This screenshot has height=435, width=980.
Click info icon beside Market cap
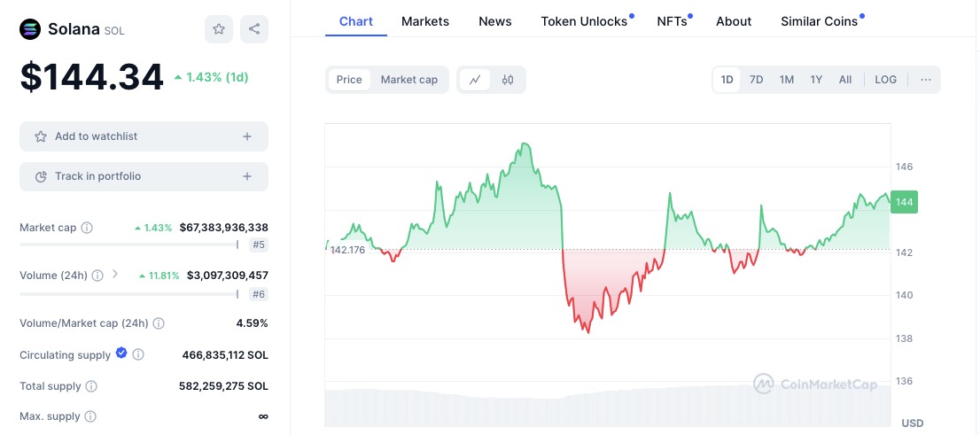pyautogui.click(x=87, y=228)
